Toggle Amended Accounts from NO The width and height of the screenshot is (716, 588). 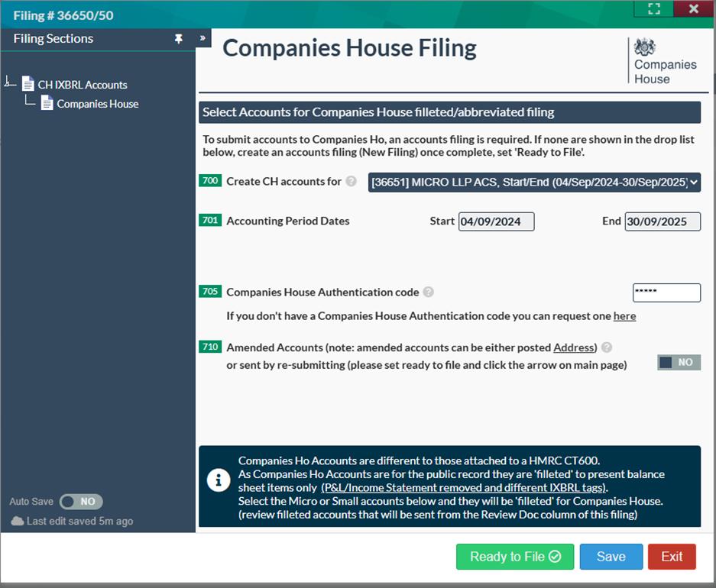[677, 362]
